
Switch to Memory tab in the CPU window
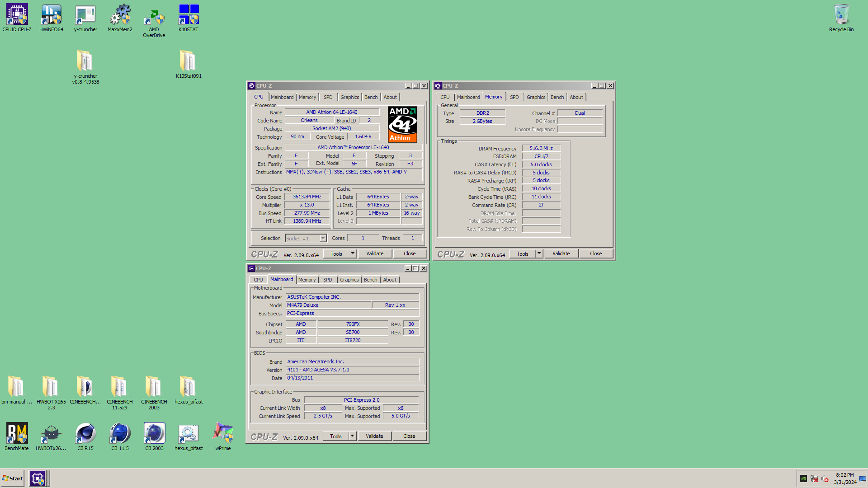coord(307,97)
